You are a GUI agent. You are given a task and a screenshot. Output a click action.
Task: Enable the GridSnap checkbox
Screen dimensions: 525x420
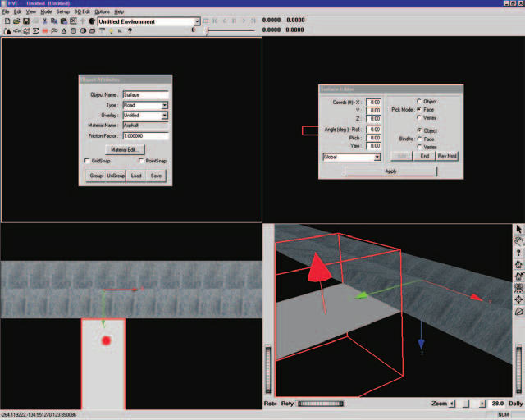click(x=88, y=161)
